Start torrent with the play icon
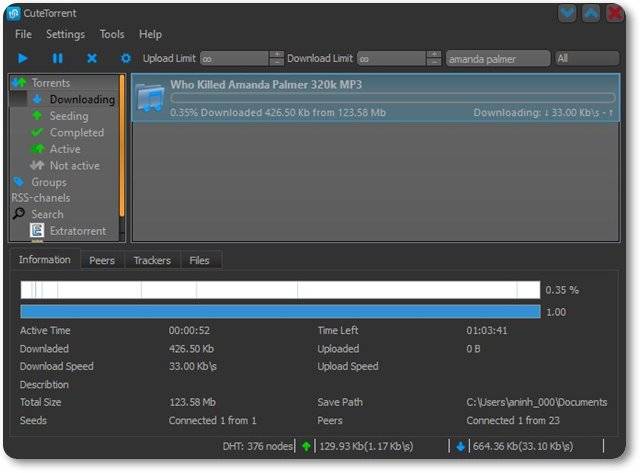Image resolution: width=640 pixels, height=473 pixels. (x=23, y=58)
